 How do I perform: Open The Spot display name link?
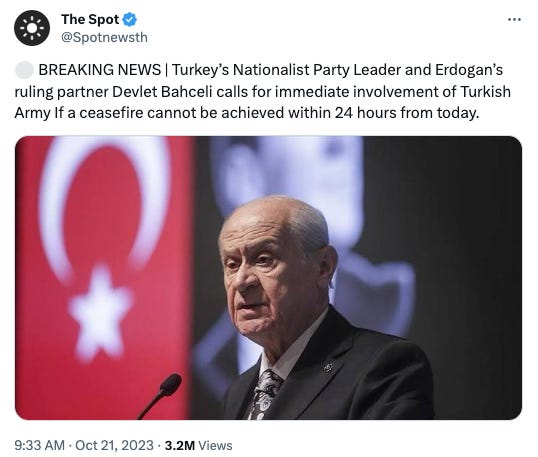(90, 20)
